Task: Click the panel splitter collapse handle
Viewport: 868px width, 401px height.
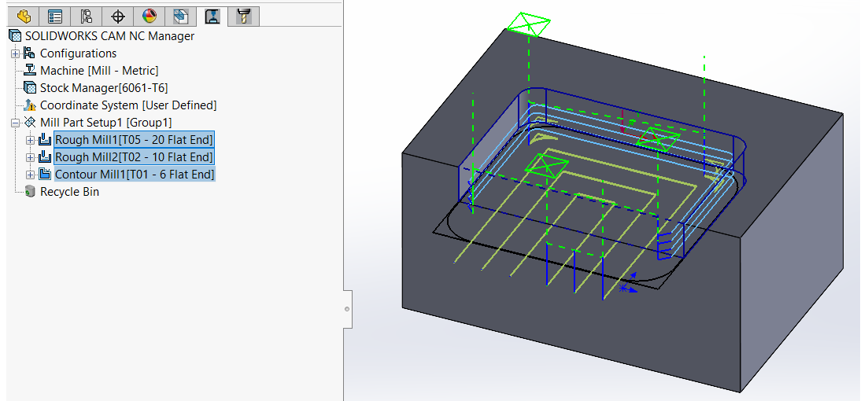Action: click(x=347, y=310)
